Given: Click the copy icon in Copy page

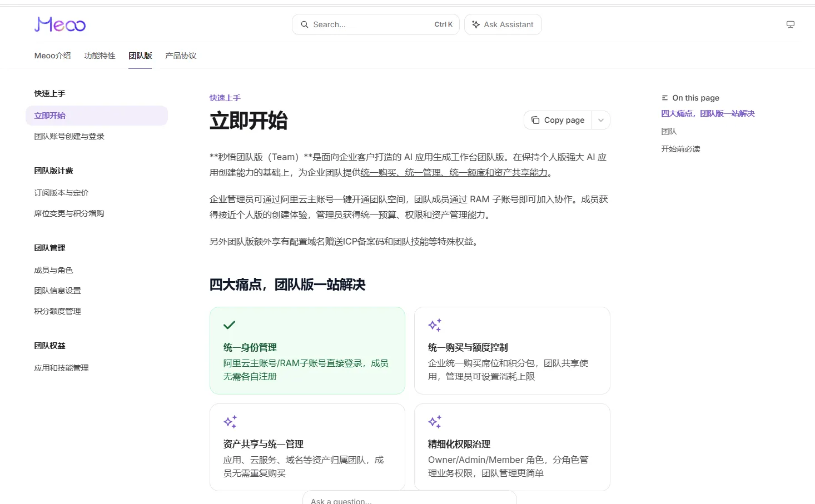Looking at the screenshot, I should coord(535,120).
